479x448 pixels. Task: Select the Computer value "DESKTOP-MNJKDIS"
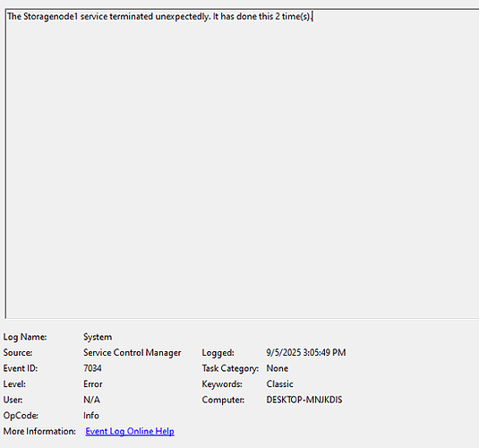(304, 400)
